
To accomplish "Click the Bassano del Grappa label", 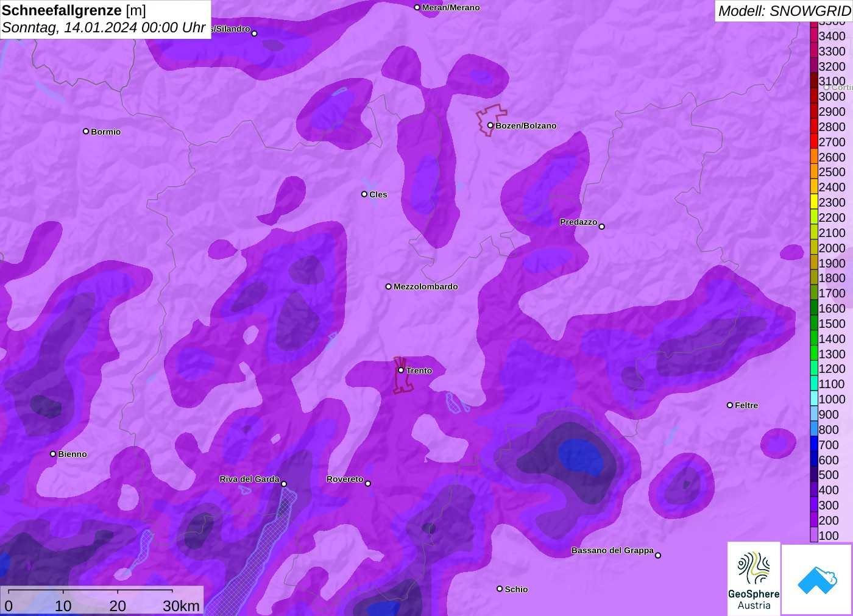I will (612, 550).
